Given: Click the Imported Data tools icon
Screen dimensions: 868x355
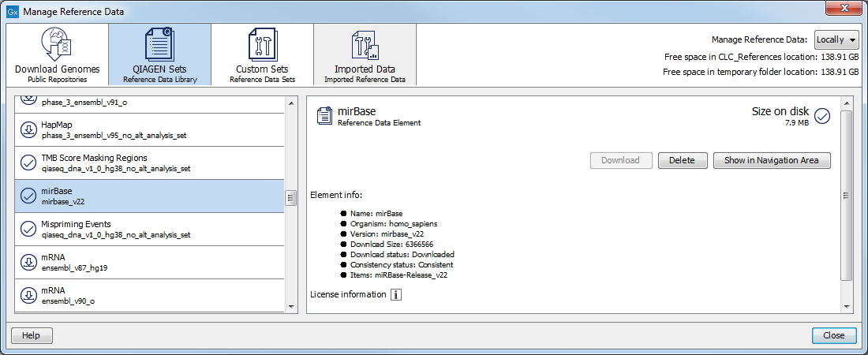Looking at the screenshot, I should click(365, 45).
